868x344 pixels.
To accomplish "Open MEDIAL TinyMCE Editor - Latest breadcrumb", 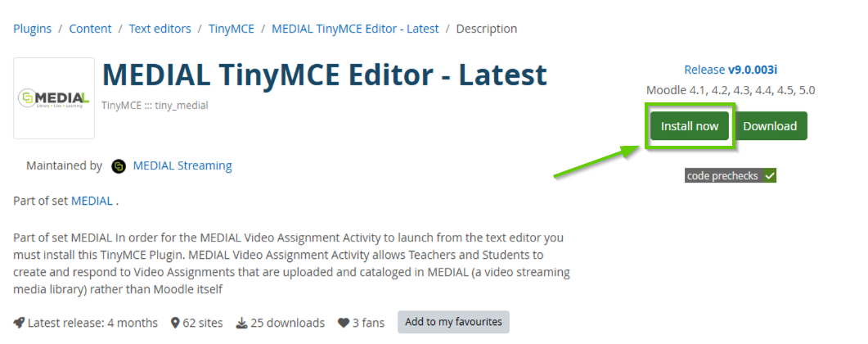I will tap(355, 29).
